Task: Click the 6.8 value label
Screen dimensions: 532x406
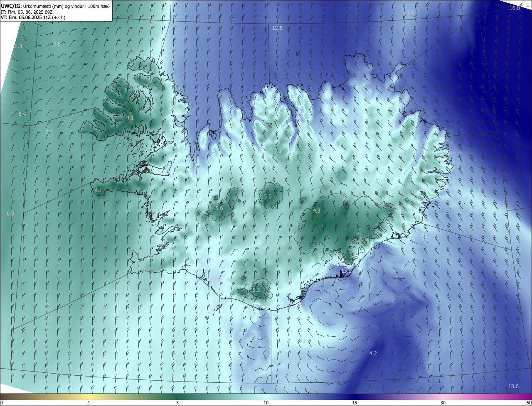Action: (x=10, y=214)
